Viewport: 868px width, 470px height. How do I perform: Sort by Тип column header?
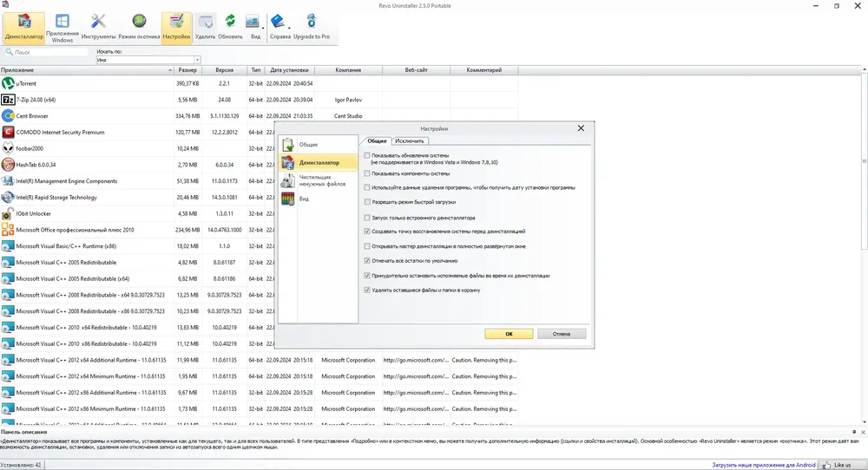coord(256,70)
